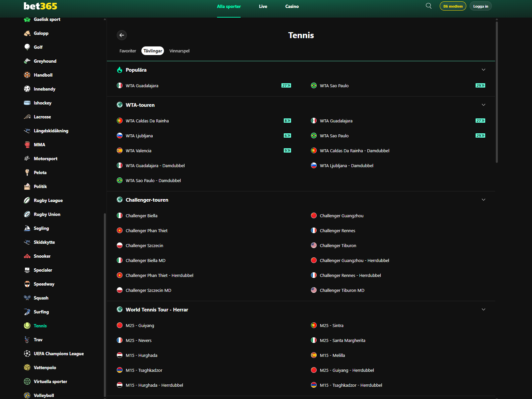Click the sidebar vertical scrollbar
This screenshot has height=399, width=532.
pyautogui.click(x=105, y=304)
